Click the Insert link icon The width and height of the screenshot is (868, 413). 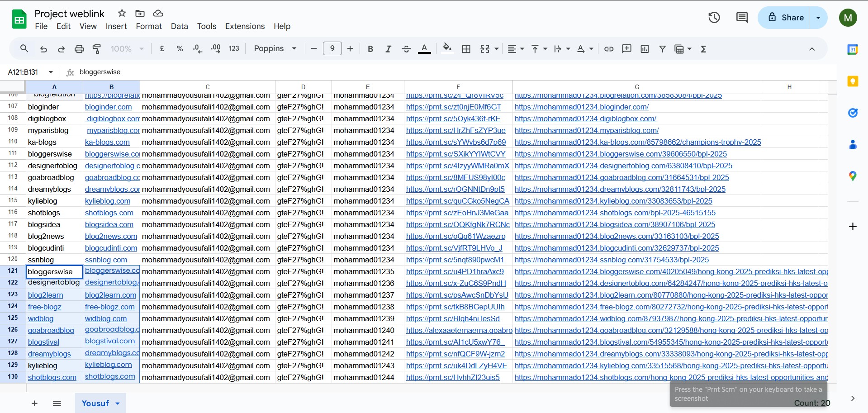(x=609, y=49)
